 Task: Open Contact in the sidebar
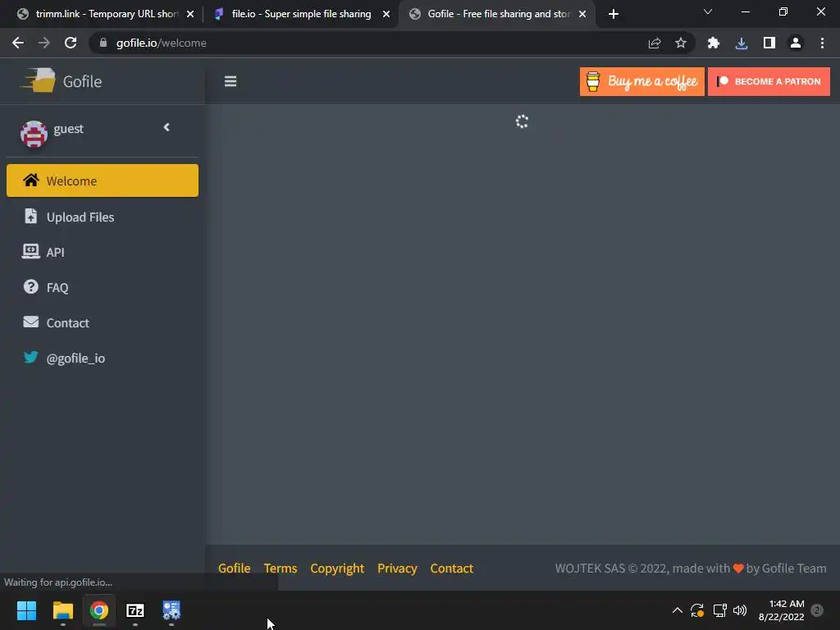pyautogui.click(x=103, y=323)
